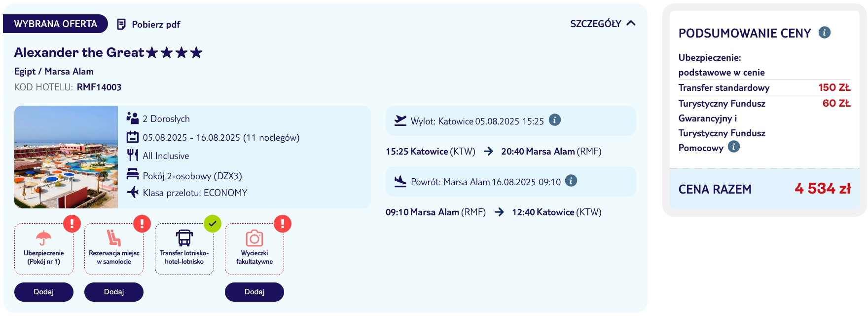Screen dimensions: 868x319
Task: Click the chevron arrow next to Szczegóły
Action: pyautogui.click(x=631, y=23)
